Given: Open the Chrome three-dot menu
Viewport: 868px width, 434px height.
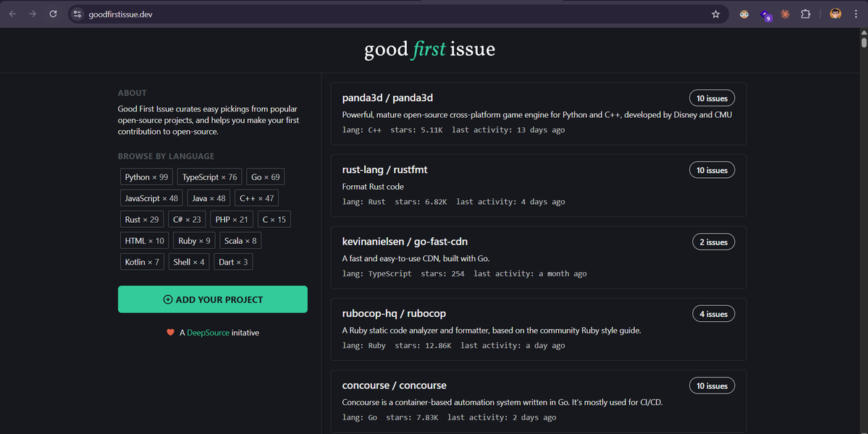Looking at the screenshot, I should (x=856, y=14).
